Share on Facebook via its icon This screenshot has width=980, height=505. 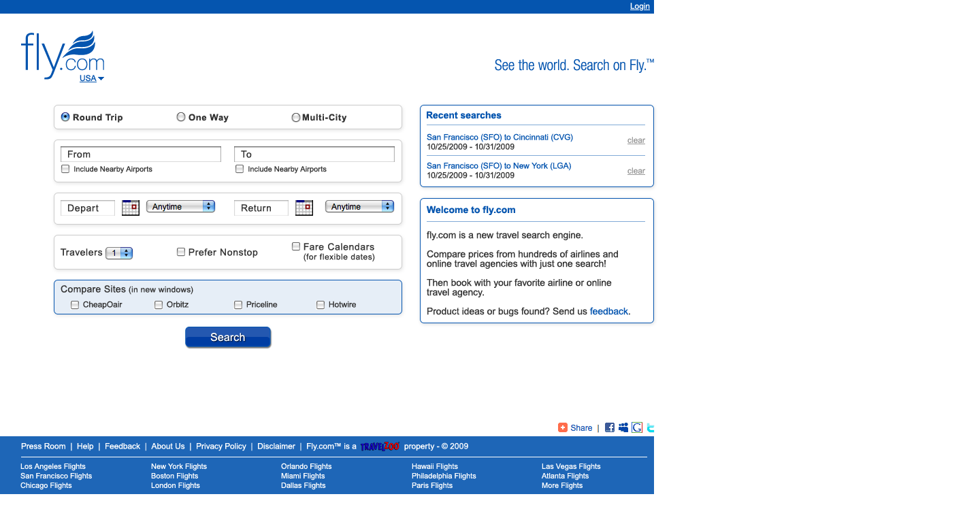tap(610, 427)
